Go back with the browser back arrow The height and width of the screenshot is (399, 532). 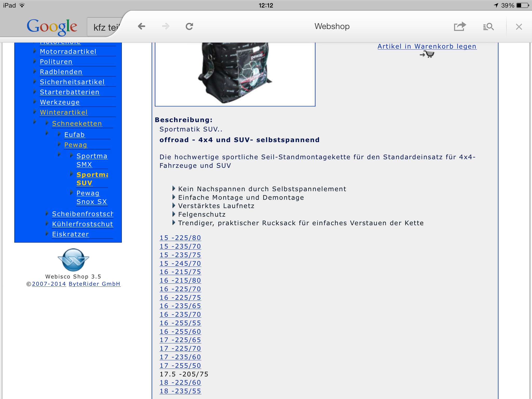point(142,26)
